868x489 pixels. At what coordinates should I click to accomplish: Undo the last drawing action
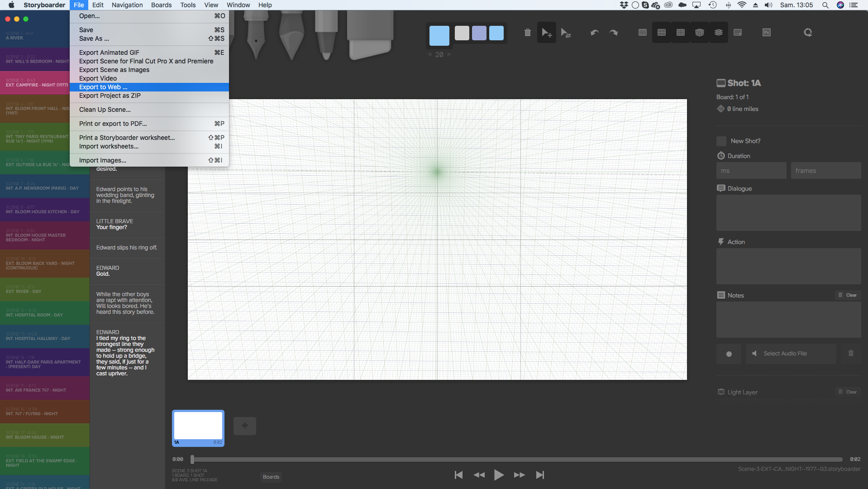pyautogui.click(x=595, y=33)
